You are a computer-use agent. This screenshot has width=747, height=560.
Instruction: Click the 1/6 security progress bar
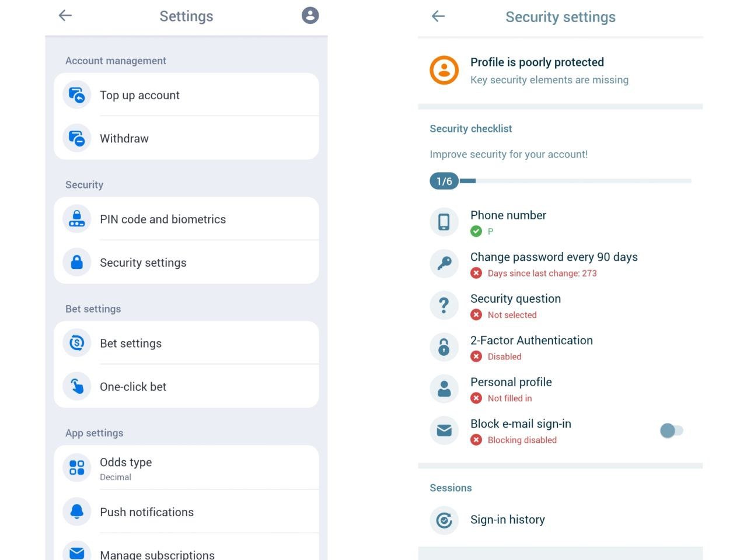560,181
